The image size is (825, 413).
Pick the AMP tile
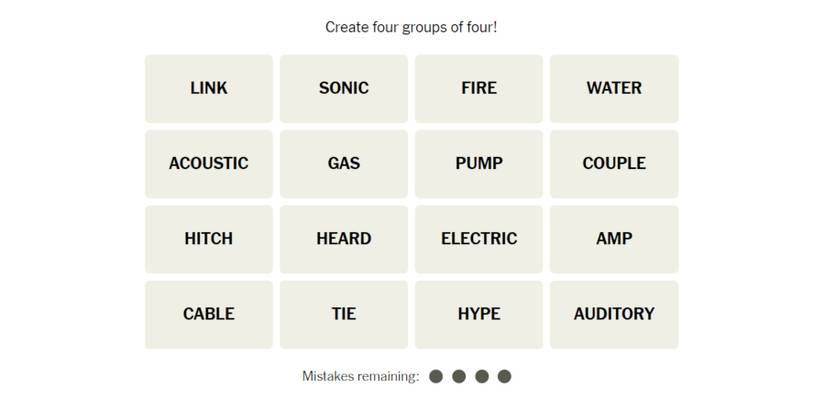click(613, 238)
